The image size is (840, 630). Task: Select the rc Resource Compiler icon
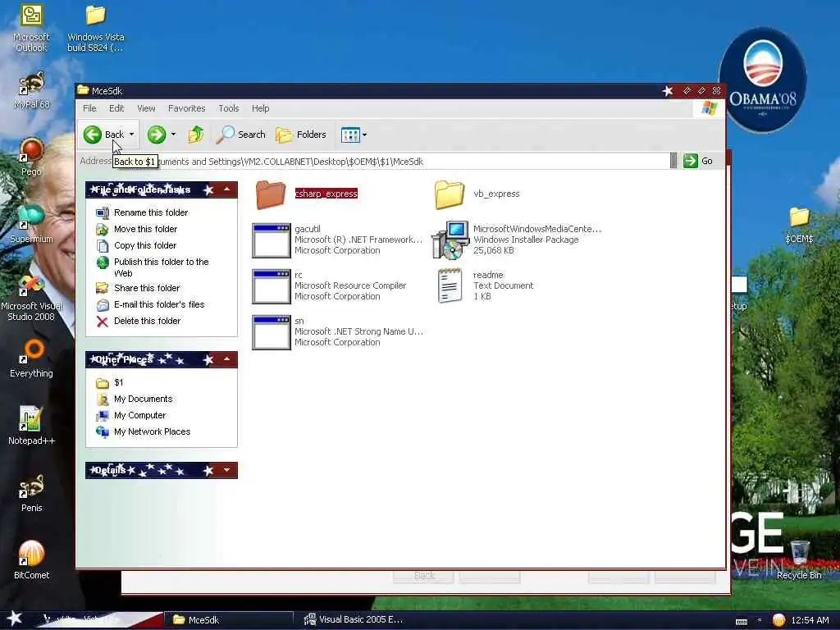(272, 286)
